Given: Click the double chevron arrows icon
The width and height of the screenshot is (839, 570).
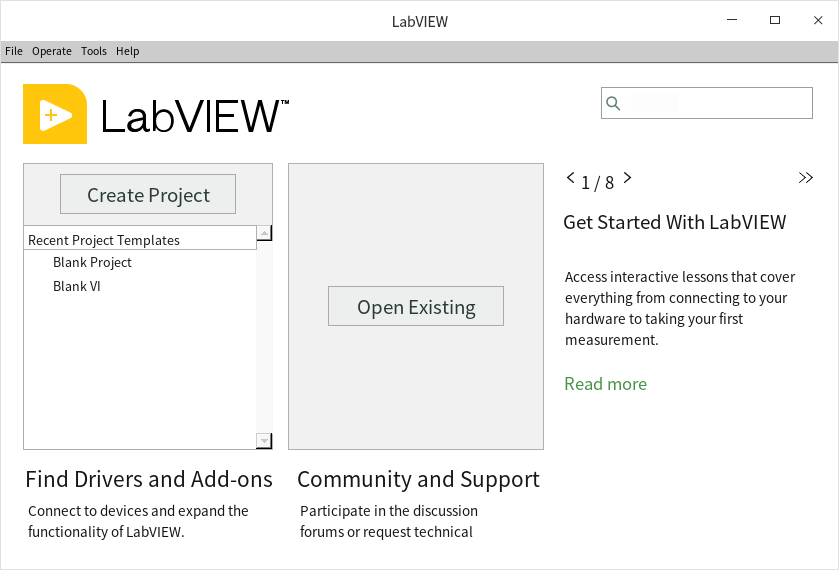Looking at the screenshot, I should tap(806, 178).
